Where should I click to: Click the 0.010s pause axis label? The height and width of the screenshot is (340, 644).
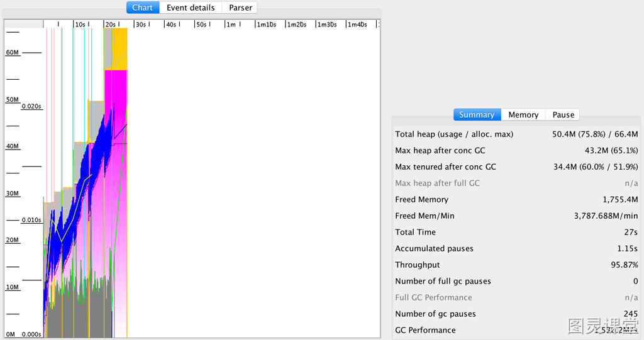coord(31,220)
